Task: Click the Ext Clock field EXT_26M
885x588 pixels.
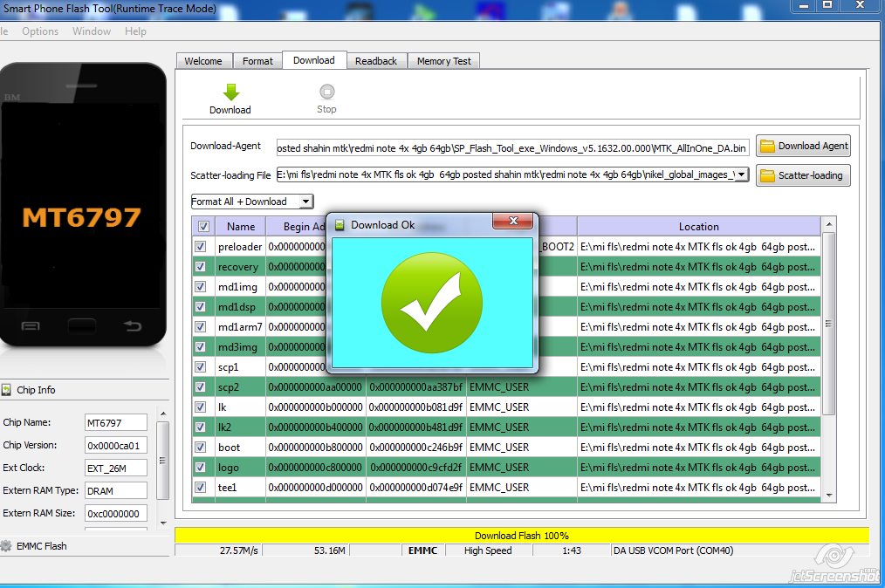Action: tap(116, 468)
